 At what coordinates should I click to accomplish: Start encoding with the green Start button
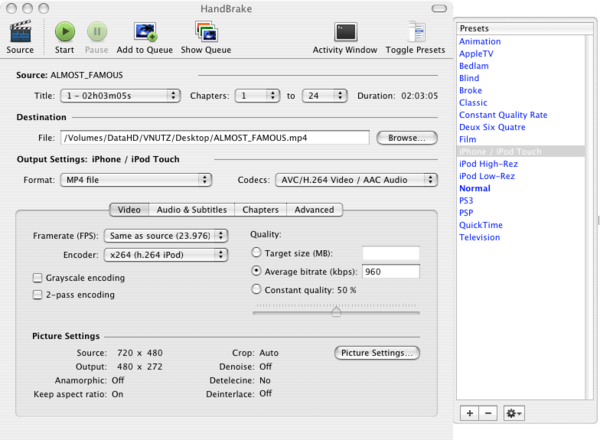65,31
